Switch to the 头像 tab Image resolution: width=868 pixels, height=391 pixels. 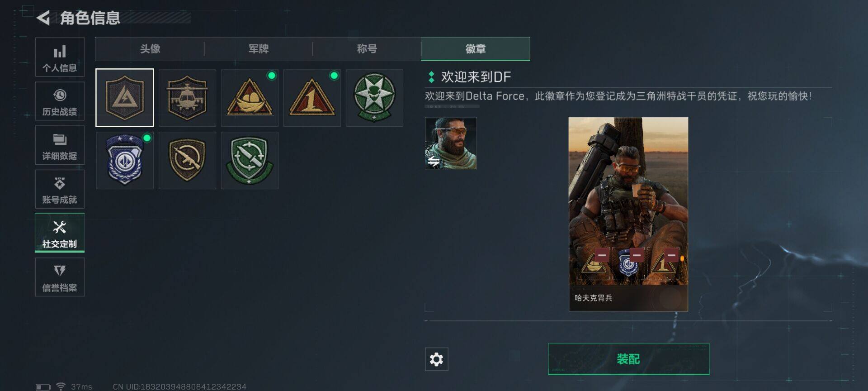[150, 49]
